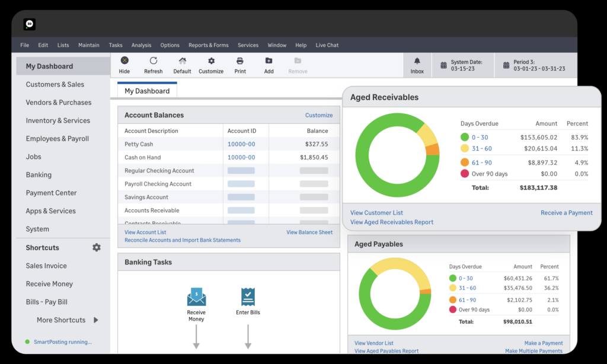This screenshot has height=364, width=607.
Task: Click the Default icon in the toolbar
Action: 182,60
